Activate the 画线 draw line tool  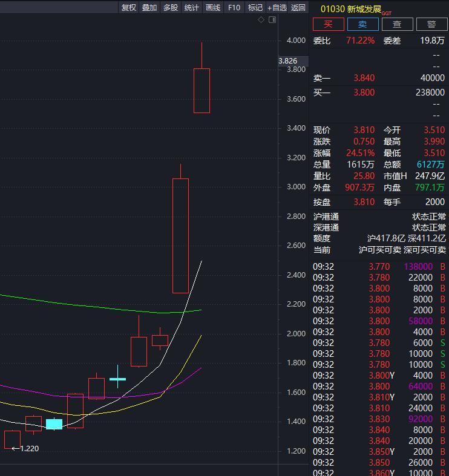point(212,8)
